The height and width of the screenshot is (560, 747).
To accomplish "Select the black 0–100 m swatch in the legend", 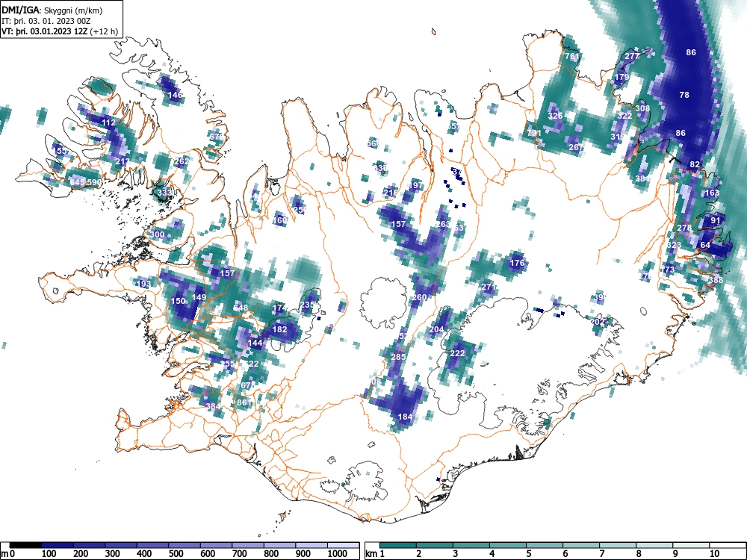I will pyautogui.click(x=25, y=545).
